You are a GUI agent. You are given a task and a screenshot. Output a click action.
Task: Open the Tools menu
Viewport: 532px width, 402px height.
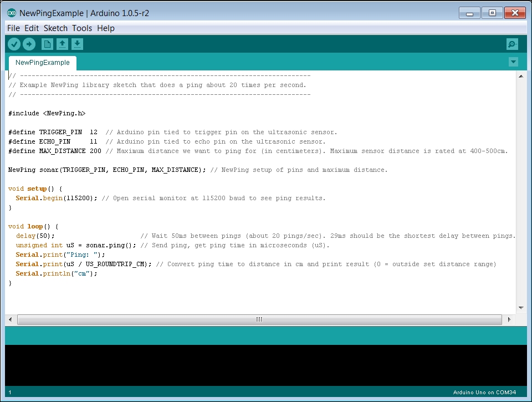point(82,28)
